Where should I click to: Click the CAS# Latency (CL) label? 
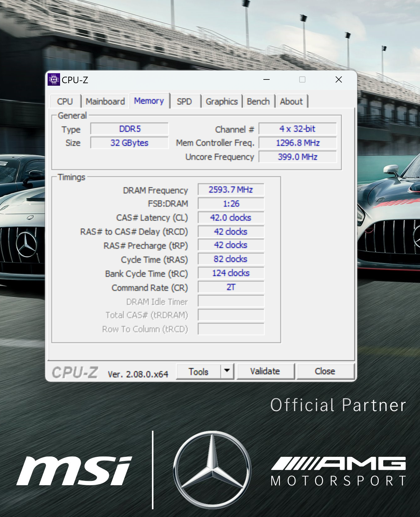coord(152,218)
